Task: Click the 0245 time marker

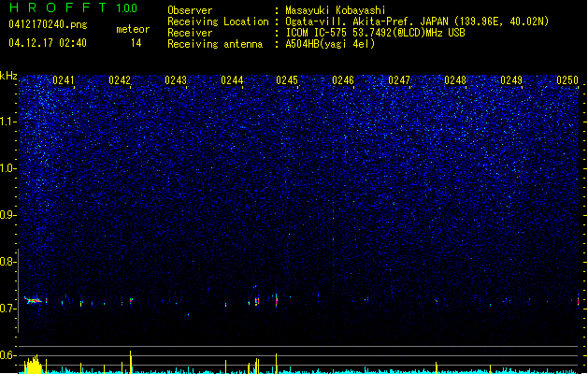Action: (287, 80)
